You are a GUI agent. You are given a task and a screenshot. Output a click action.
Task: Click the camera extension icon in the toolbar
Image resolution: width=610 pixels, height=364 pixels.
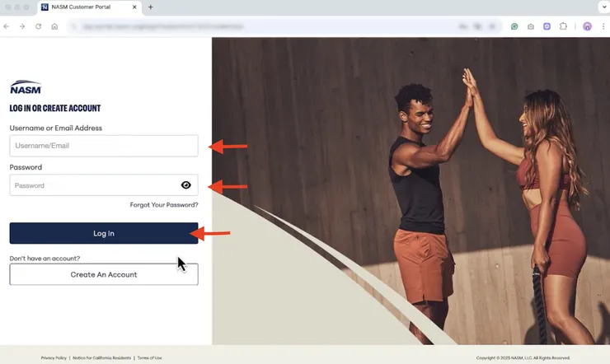pyautogui.click(x=531, y=26)
